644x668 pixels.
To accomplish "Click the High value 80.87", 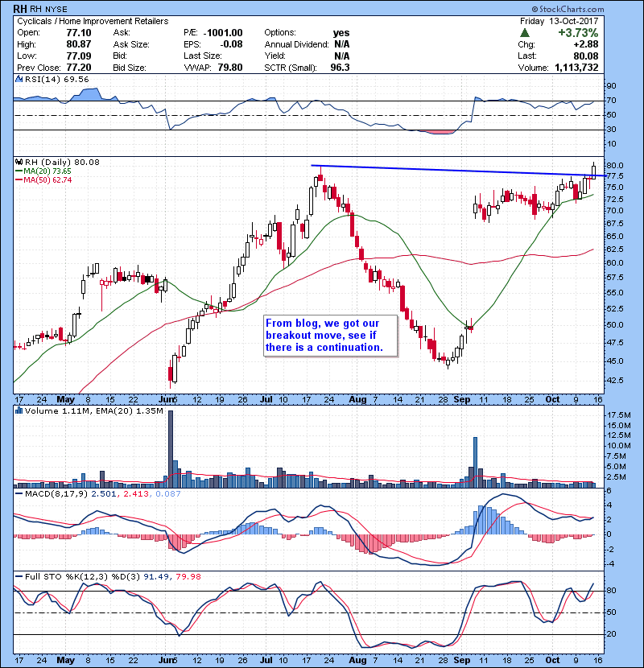I will [x=78, y=44].
